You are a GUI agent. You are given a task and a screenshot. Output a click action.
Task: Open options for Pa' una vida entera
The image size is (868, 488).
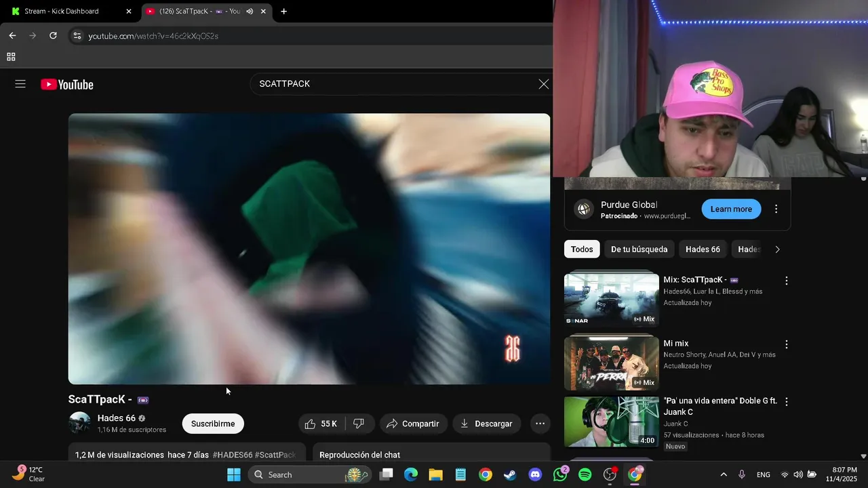point(787,402)
